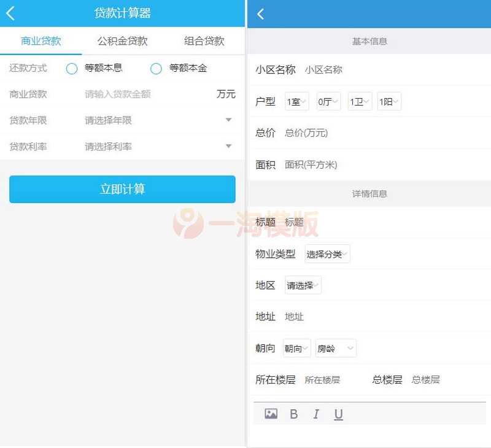This screenshot has width=491, height=448.
Task: Switch to the 公积金贷款 tab
Action: 122,41
